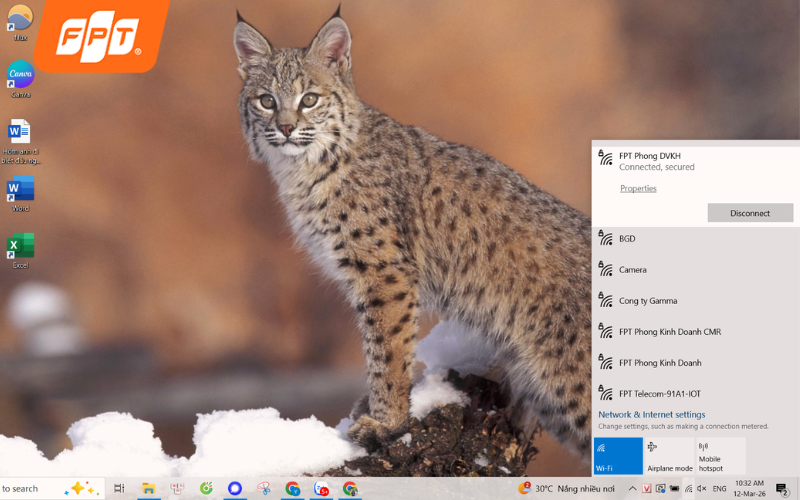Toggle the Airplane mode tile
The width and height of the screenshot is (800, 500).
670,456
